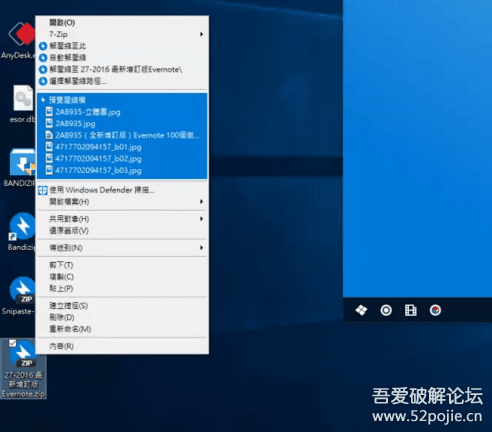The height and width of the screenshot is (433, 492).
Task: Expand the 開啟檔案(H) submenu arrow
Action: tap(201, 202)
